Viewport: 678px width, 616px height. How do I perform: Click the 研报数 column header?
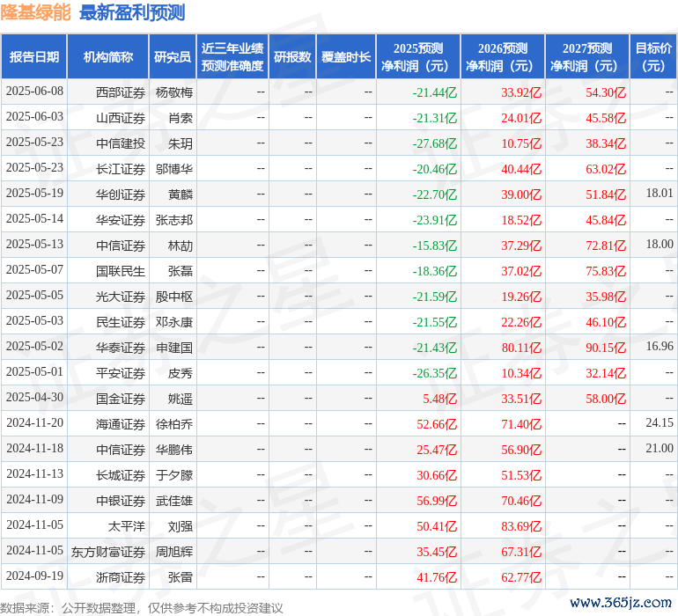(292, 57)
